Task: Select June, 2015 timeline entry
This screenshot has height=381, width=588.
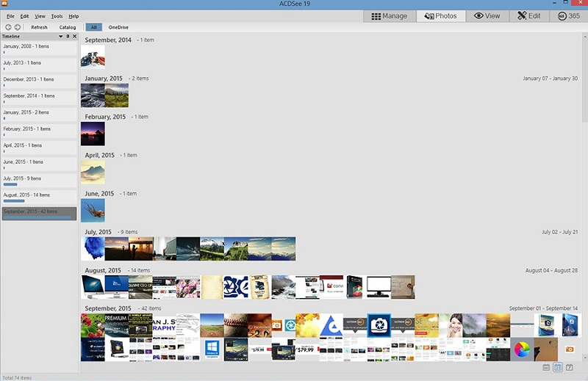Action: 39,164
